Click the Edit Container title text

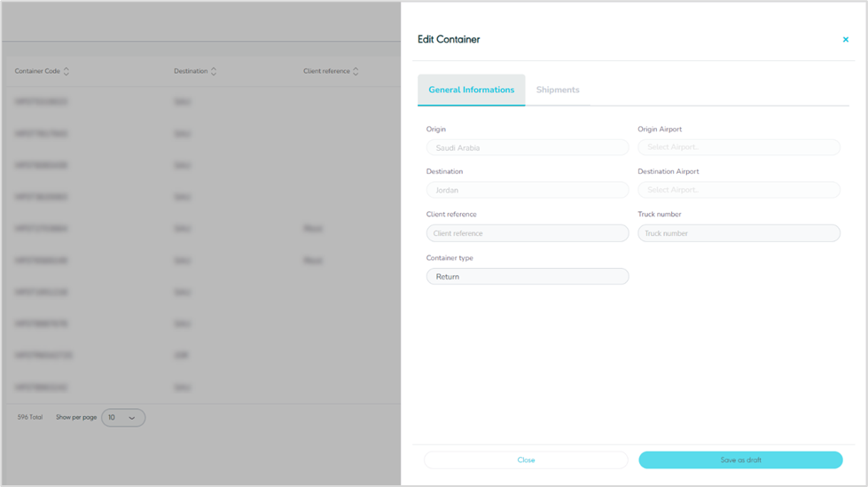point(449,40)
